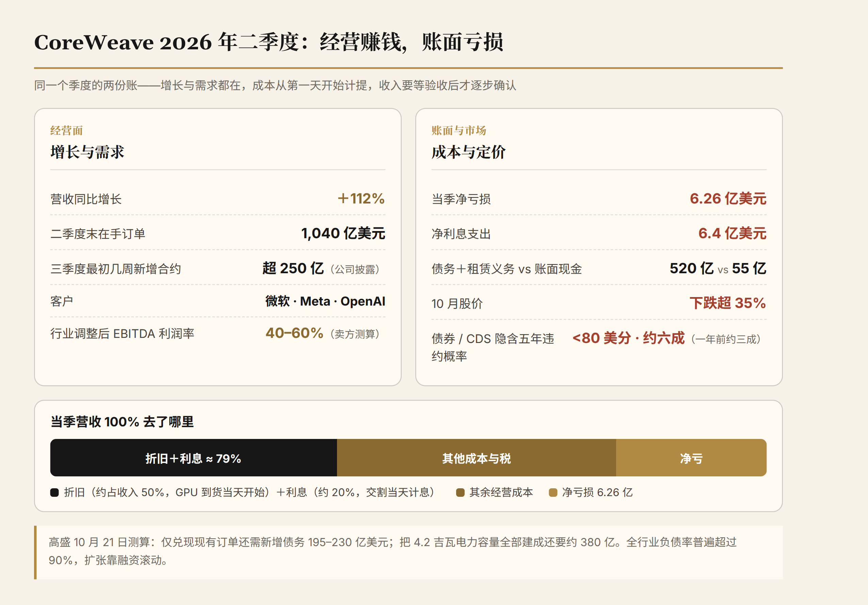Click the '当季营收 100% 去了哪里' chart title

coord(122,422)
